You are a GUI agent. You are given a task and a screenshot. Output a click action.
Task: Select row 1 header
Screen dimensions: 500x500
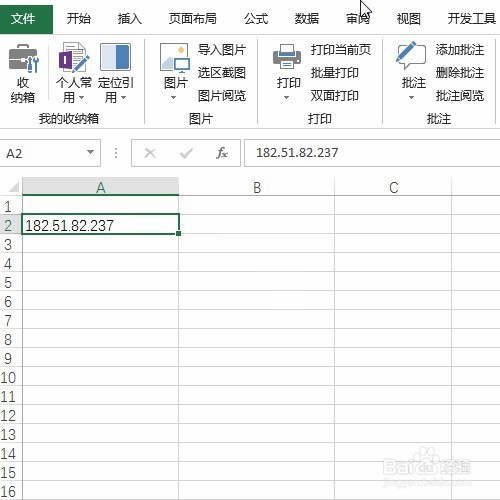click(x=11, y=205)
